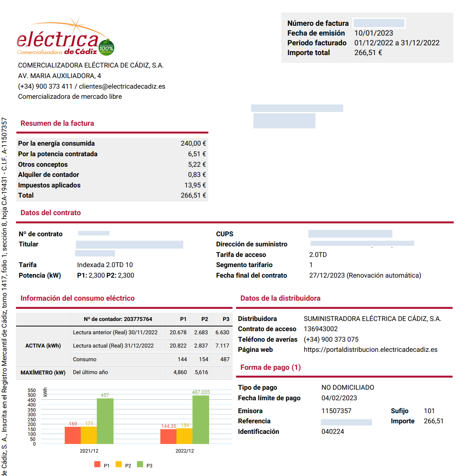Select tariff value 'Indexada 2.0TD 10'
Screen dimensions: 467x476
(105, 265)
